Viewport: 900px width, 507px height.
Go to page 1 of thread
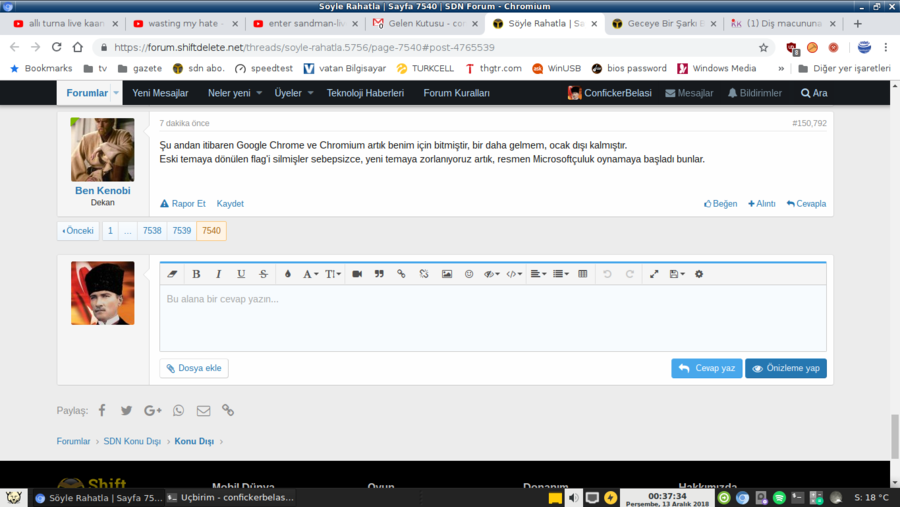click(x=110, y=230)
